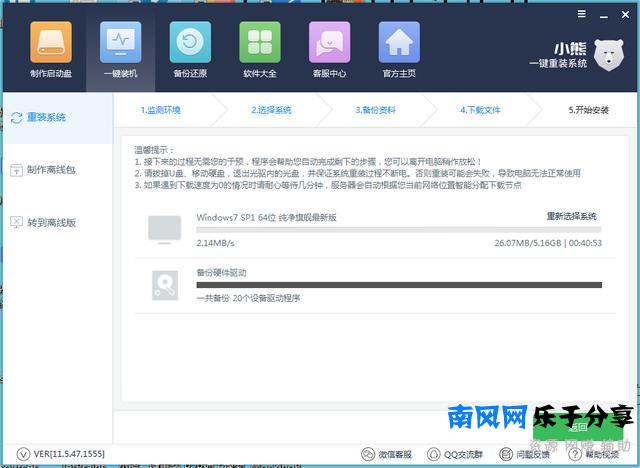The image size is (640, 468).
Task: Open the 客服中心 customer service icon
Action: 329,42
